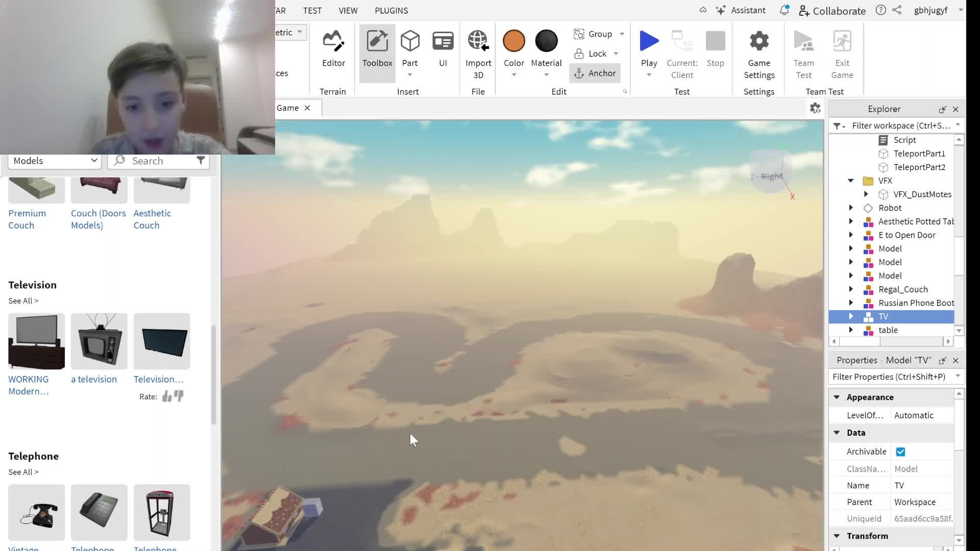Image resolution: width=980 pixels, height=551 pixels.
Task: Collapse the Appearance properties section
Action: tap(837, 397)
